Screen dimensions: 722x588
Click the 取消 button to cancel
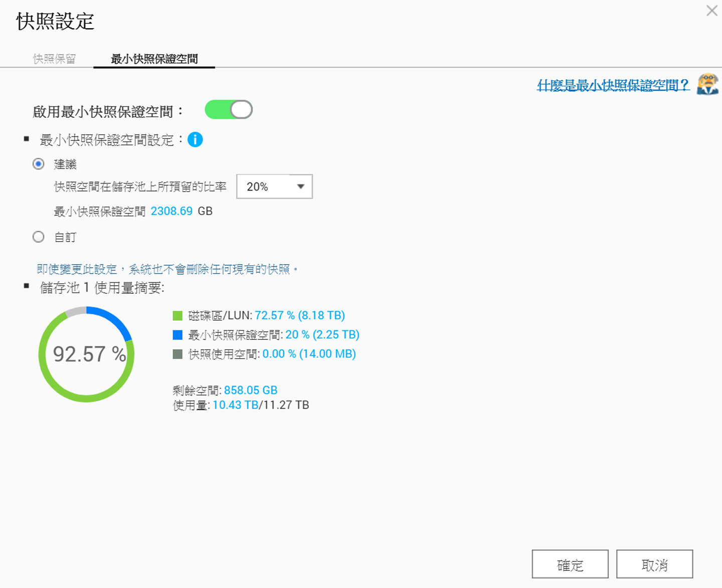point(654,564)
